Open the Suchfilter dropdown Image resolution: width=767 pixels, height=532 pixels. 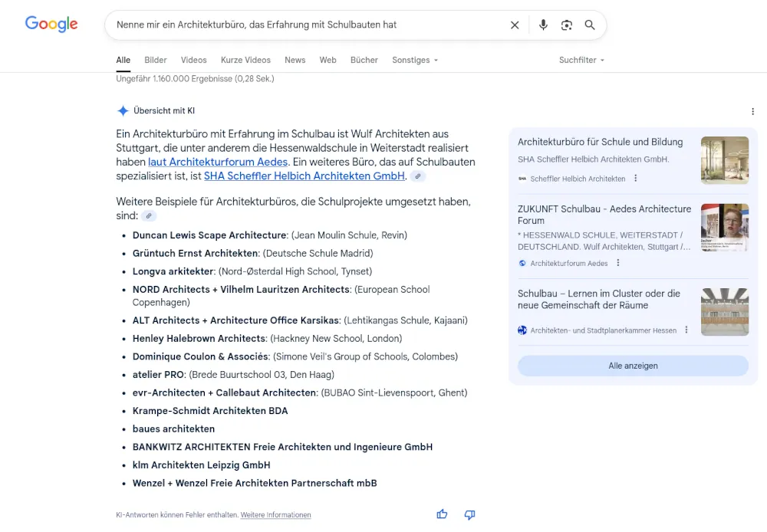(x=581, y=60)
